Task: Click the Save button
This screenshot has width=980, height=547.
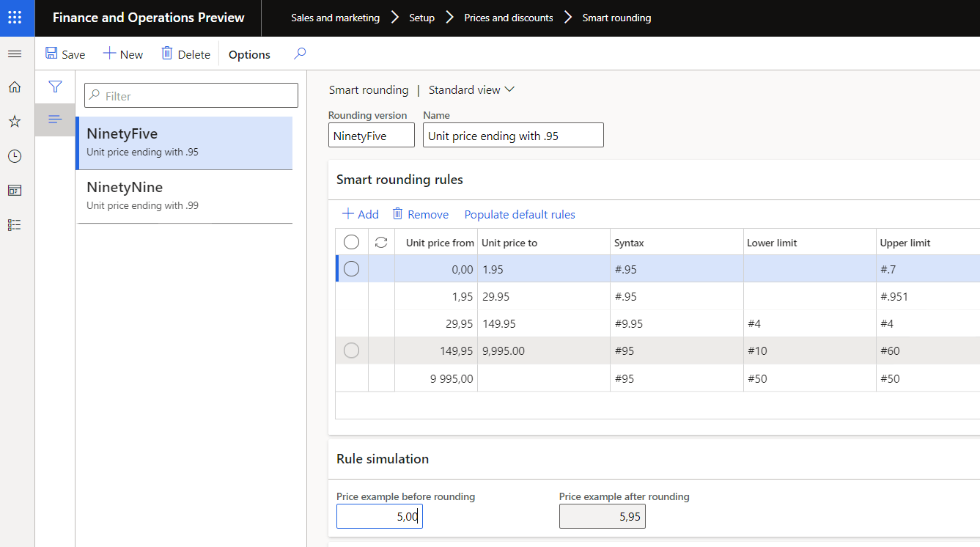Action: tap(65, 54)
